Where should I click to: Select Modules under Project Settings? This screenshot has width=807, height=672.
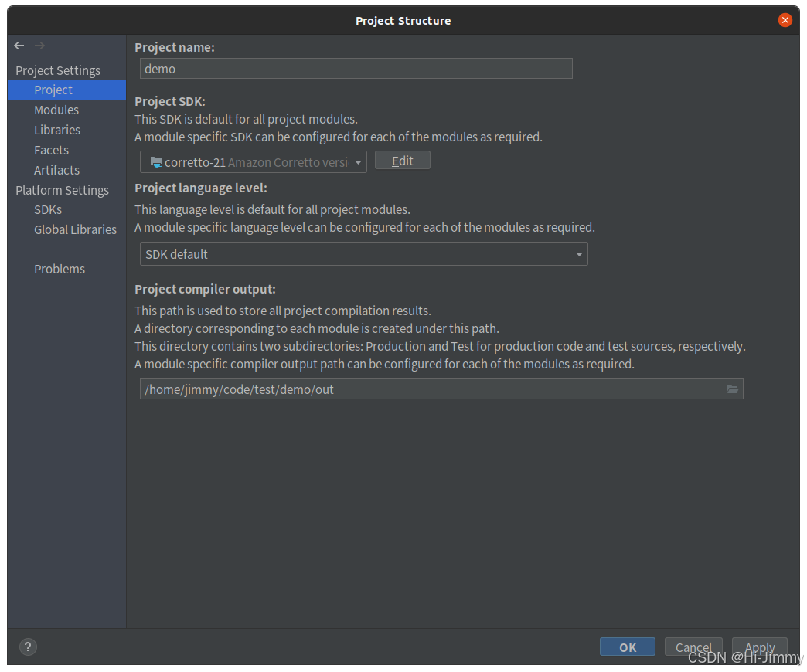(x=56, y=110)
